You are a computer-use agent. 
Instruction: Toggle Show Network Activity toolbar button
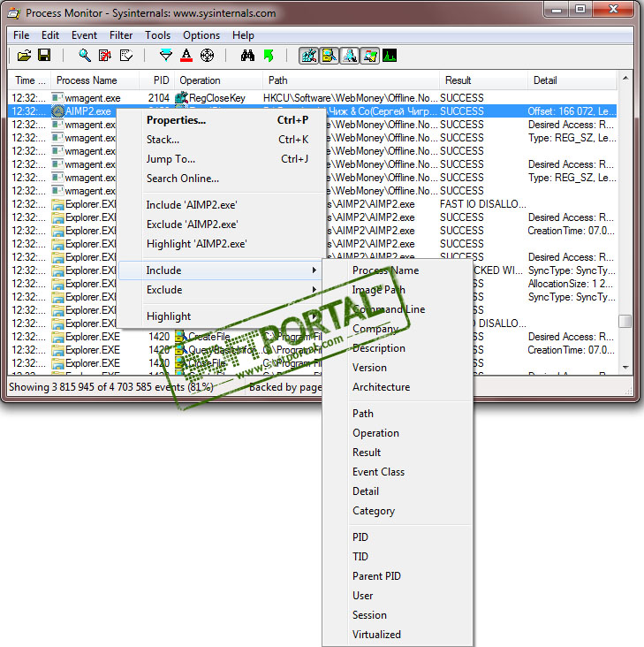click(x=349, y=56)
